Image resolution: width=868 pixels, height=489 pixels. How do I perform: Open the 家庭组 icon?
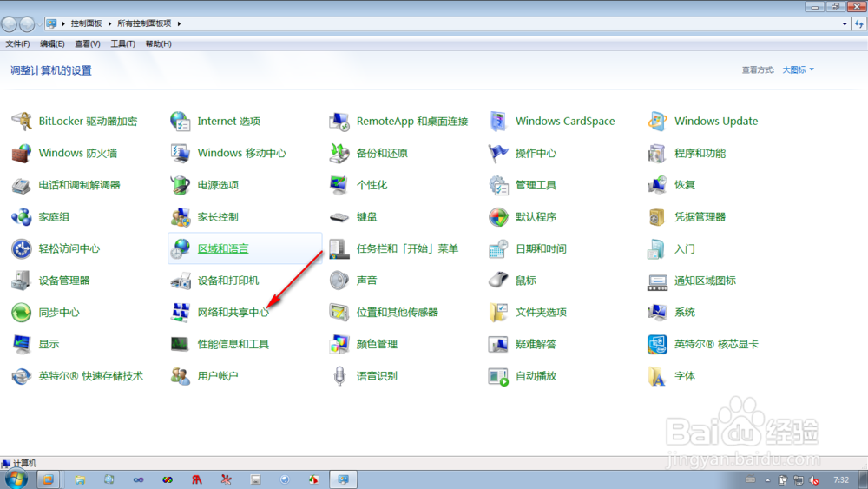pos(22,217)
